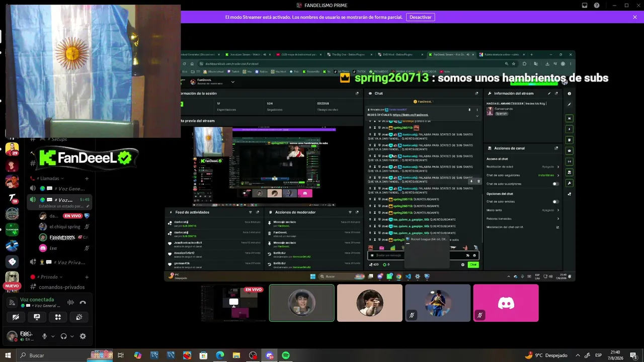Open the ESP language selector
This screenshot has height=362, width=644.
(598, 355)
